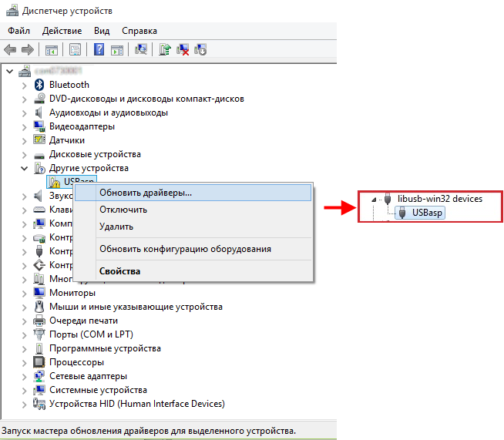
Task: Click the Disable device down-arrow icon
Action: (200, 50)
